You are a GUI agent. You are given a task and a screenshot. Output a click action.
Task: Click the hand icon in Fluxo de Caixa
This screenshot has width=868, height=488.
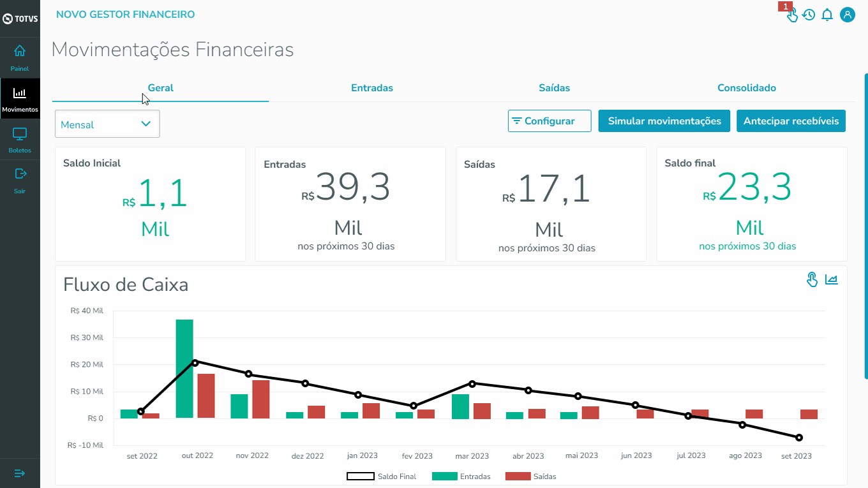coord(812,279)
